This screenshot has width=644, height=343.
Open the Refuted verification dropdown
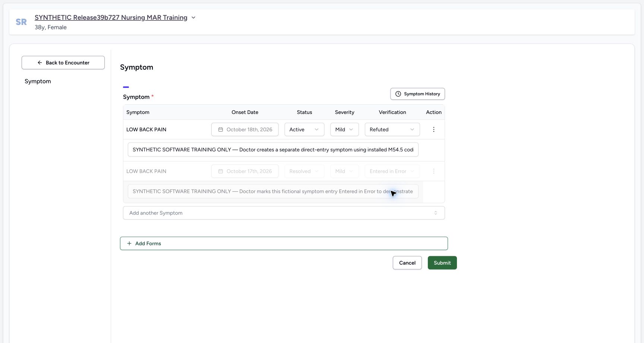tap(392, 130)
